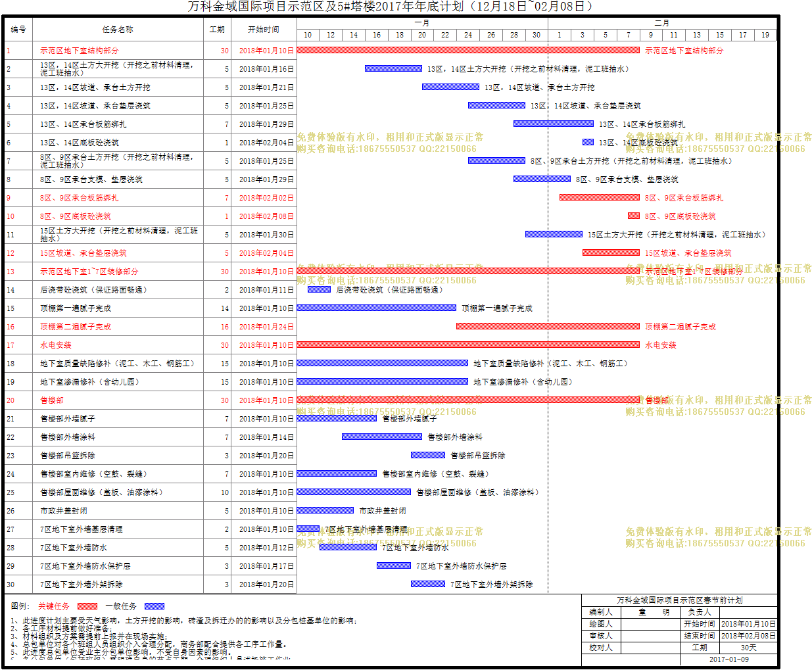The width and height of the screenshot is (812, 670).
Task: Click the day 20 header in 一月
Action: 422,35
